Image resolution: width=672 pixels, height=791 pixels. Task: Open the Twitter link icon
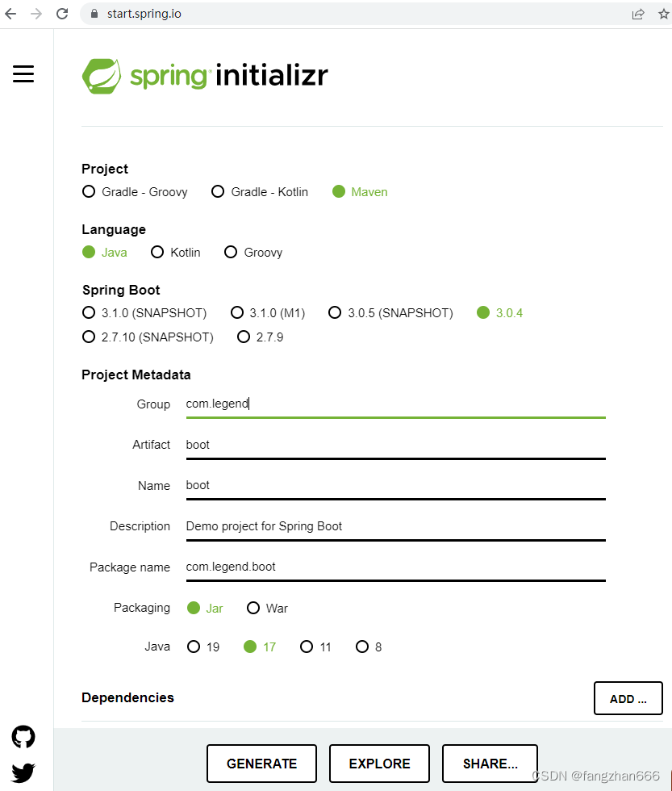pyautogui.click(x=23, y=772)
